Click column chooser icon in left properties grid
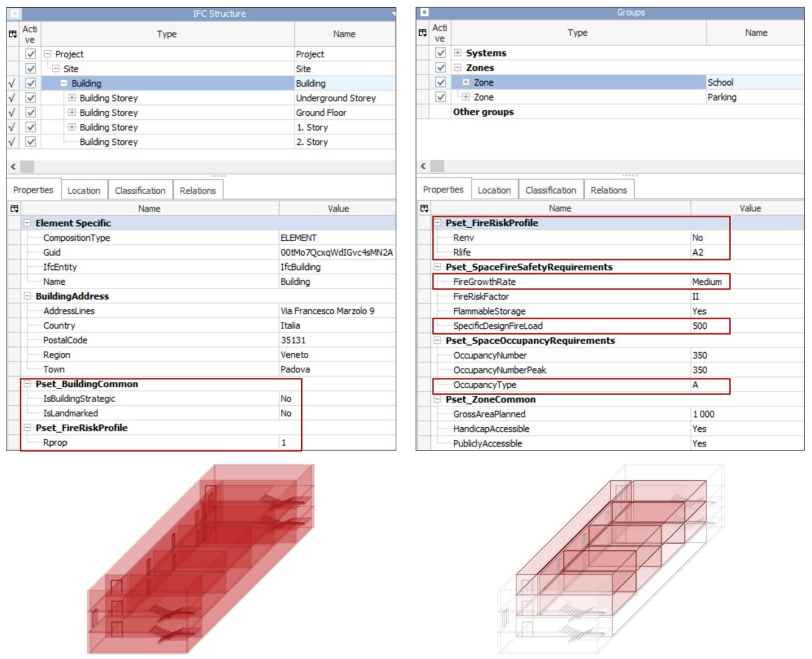812x659 pixels. click(x=14, y=208)
